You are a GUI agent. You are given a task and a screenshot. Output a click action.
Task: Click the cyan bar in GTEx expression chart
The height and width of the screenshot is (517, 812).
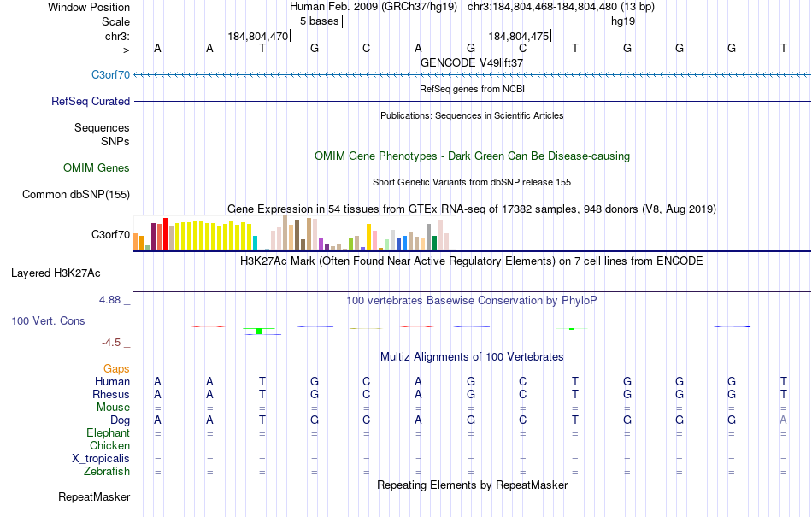(x=255, y=243)
